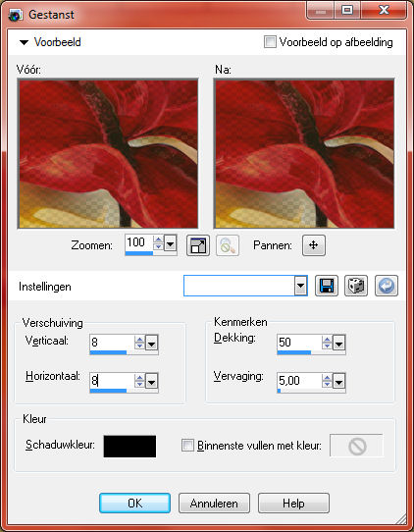Confirm with the OK button
This screenshot has width=414, height=532.
pyautogui.click(x=134, y=503)
